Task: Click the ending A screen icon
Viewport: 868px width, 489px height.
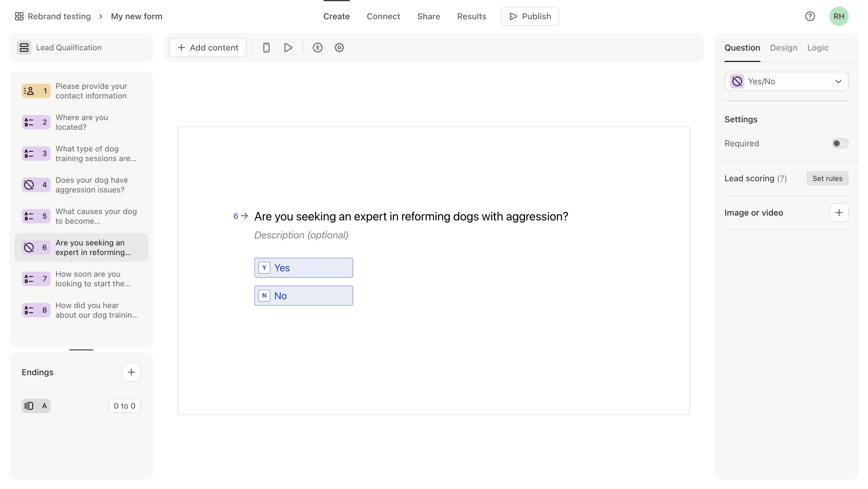Action: 29,406
